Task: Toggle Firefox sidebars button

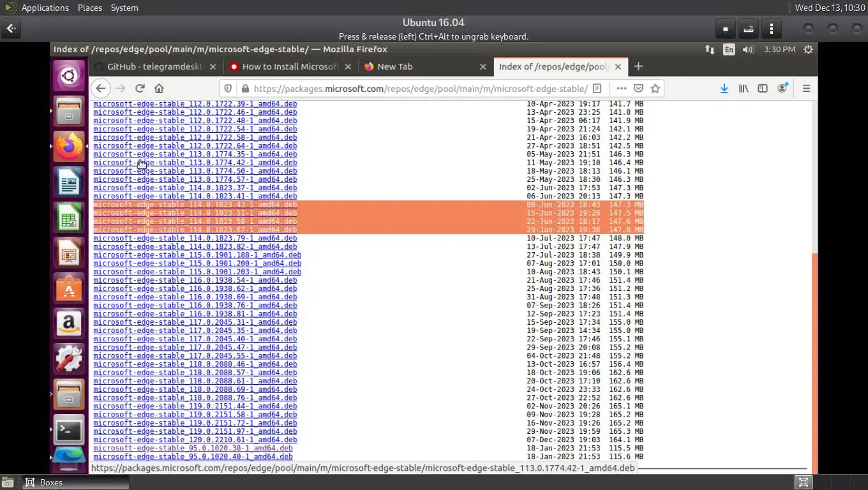Action: (x=763, y=89)
